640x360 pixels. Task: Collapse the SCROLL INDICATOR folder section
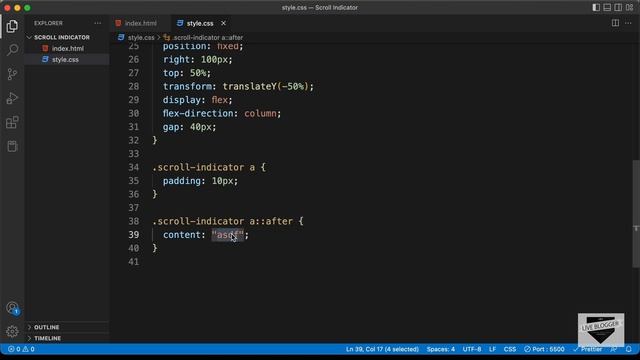coord(62,37)
